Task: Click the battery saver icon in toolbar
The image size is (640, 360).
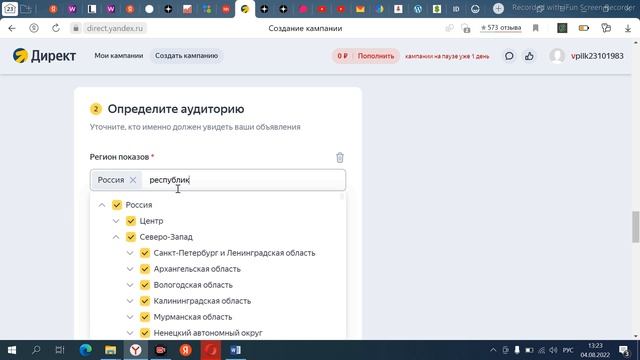Action: point(584,28)
